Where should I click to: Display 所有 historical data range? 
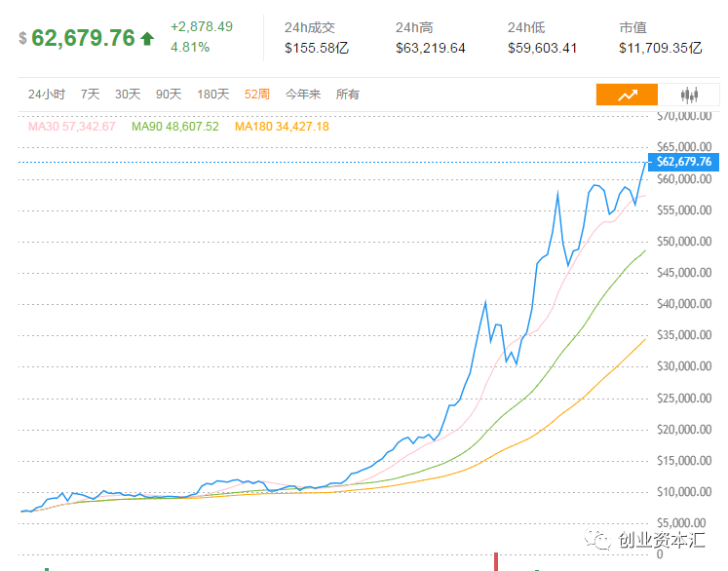pyautogui.click(x=348, y=95)
